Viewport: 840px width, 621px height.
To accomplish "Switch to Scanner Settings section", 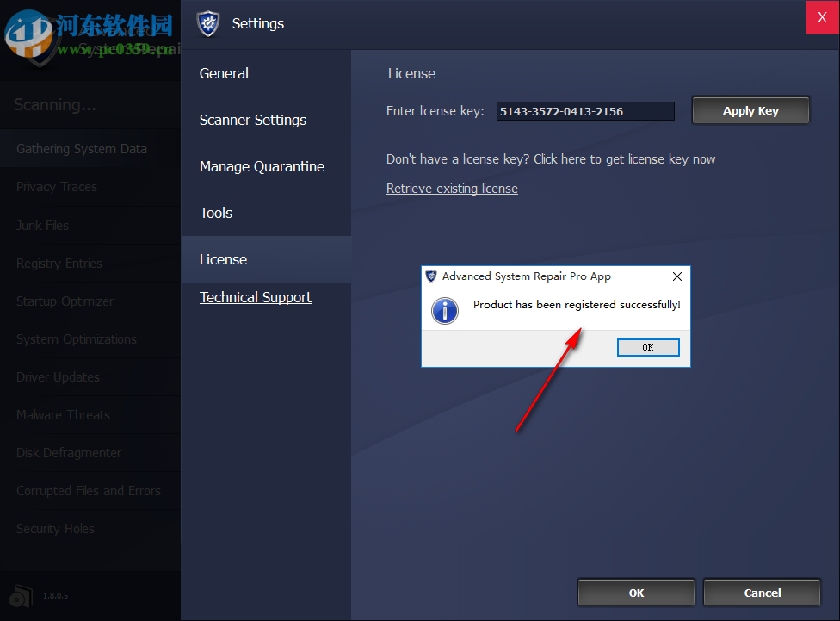I will click(x=253, y=120).
